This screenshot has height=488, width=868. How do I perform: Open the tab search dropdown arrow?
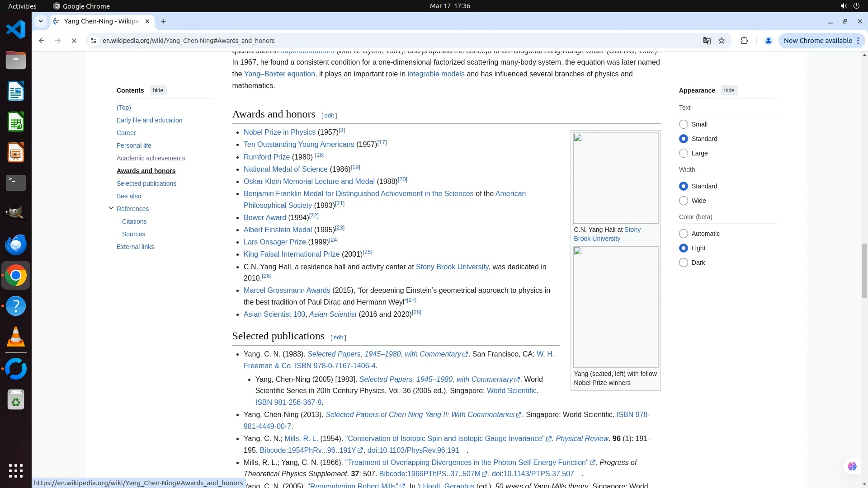(41, 21)
